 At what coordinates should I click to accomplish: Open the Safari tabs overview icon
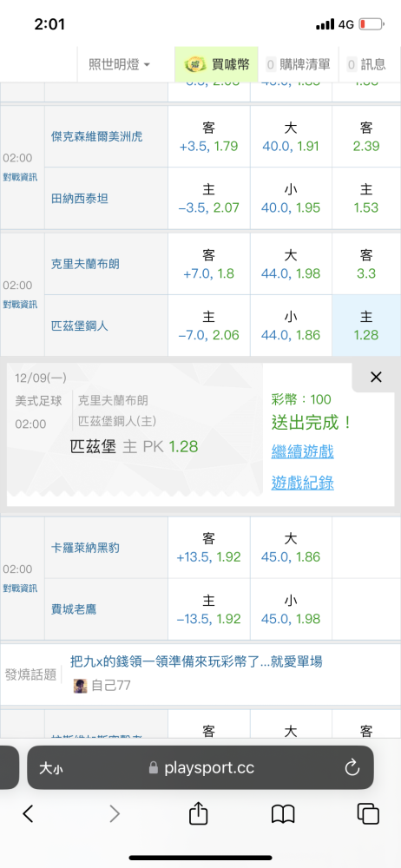368,814
